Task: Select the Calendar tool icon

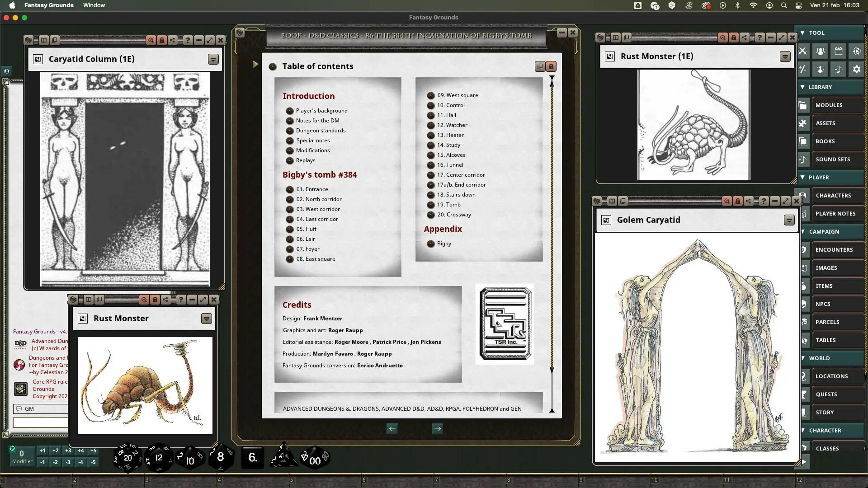Action: [x=838, y=51]
